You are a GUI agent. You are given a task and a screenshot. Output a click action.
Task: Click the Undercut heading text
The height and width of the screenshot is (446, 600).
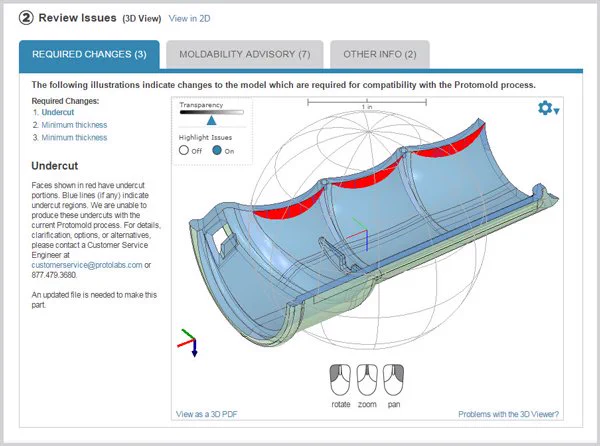click(55, 166)
